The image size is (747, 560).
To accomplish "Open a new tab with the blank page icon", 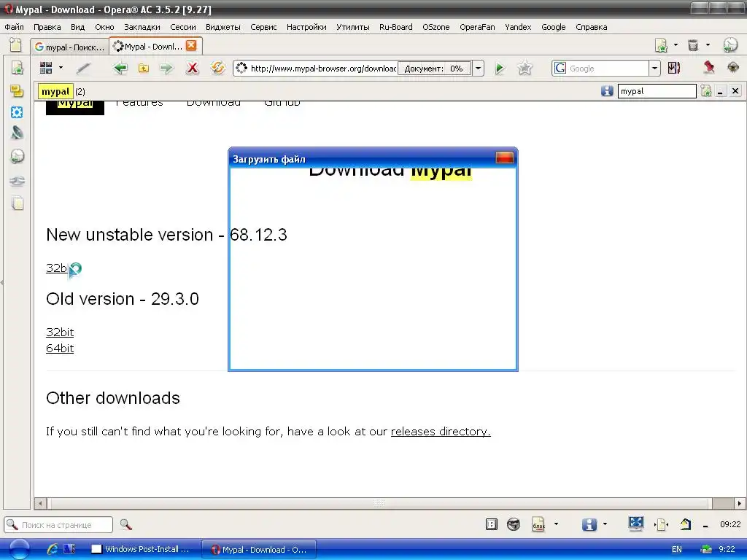I will pyautogui.click(x=15, y=45).
